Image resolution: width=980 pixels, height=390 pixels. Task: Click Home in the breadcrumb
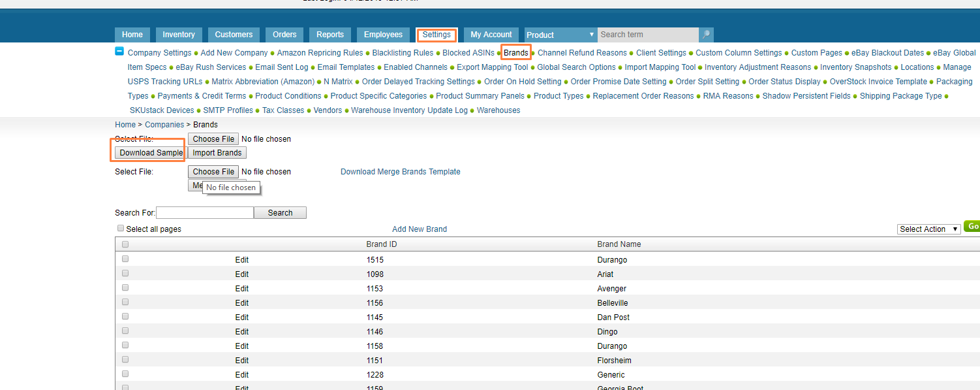point(125,125)
